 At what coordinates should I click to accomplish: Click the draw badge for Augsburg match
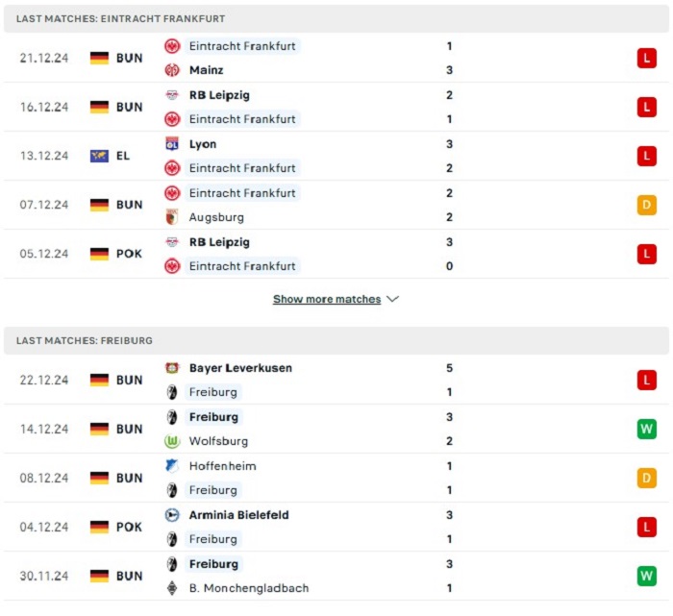[x=646, y=205]
